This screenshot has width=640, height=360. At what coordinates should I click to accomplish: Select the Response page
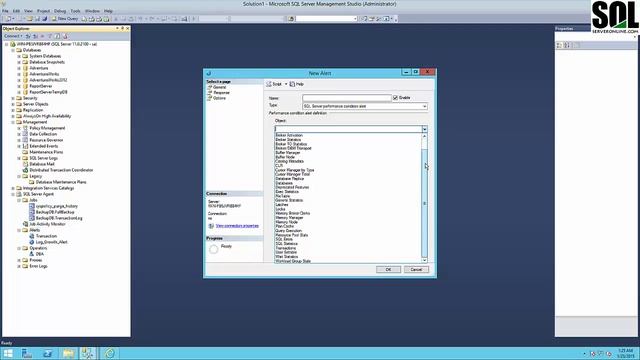[x=221, y=93]
